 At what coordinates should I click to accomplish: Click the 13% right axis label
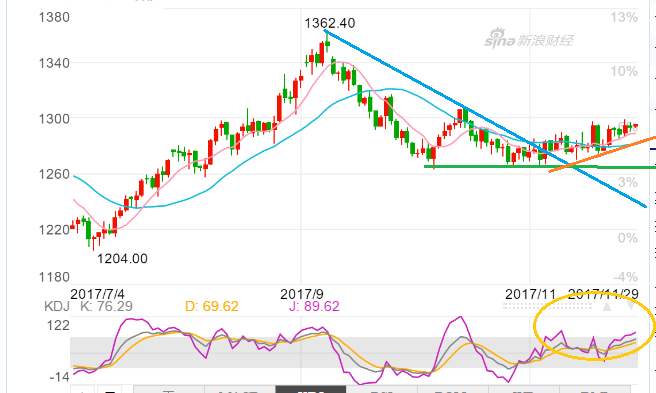pyautogui.click(x=624, y=18)
